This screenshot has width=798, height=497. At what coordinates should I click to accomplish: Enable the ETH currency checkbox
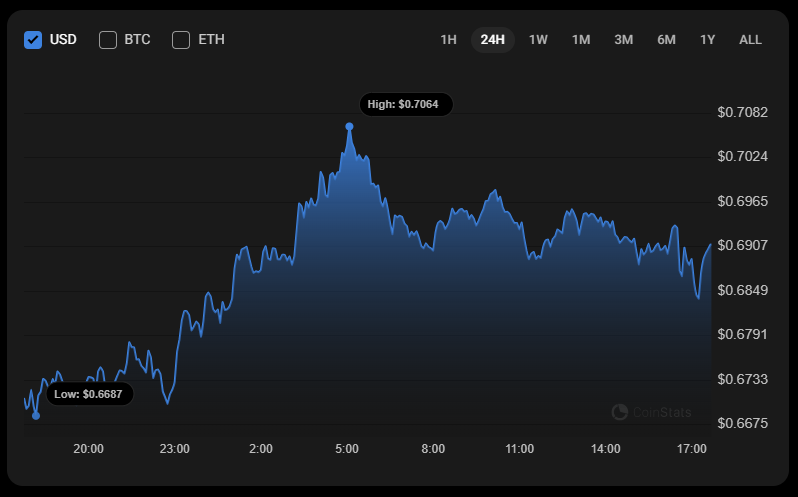coord(181,40)
